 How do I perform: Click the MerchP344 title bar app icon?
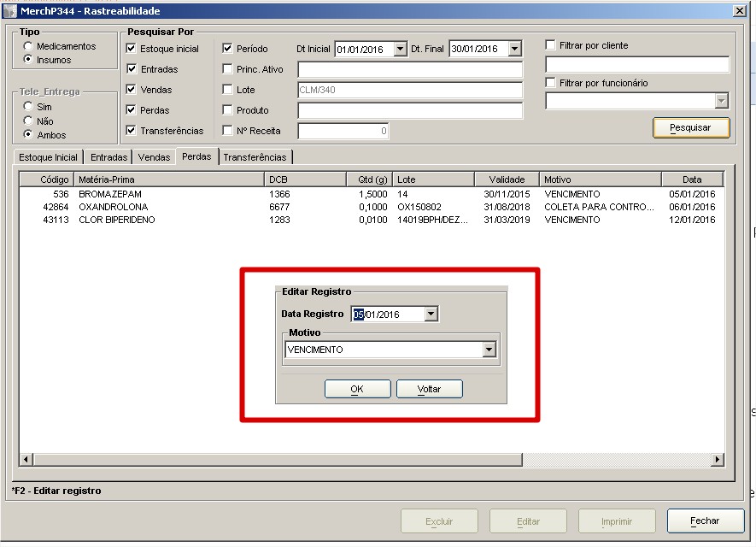(x=9, y=10)
